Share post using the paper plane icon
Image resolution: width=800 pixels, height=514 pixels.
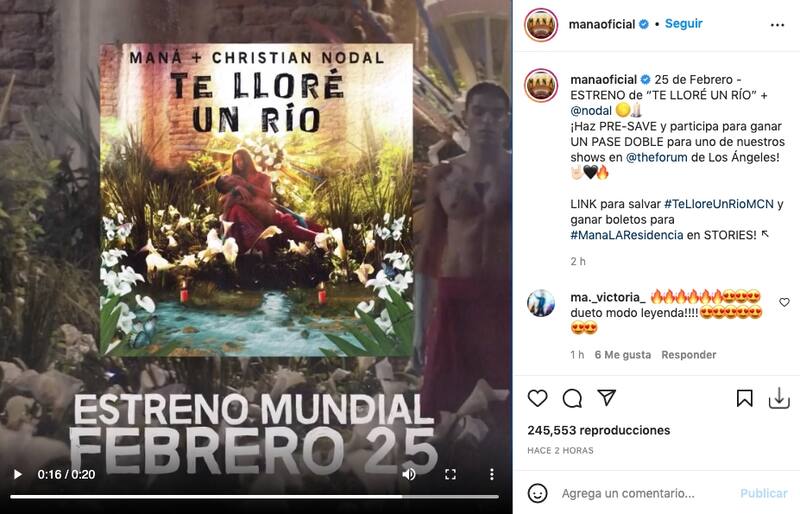tap(607, 398)
